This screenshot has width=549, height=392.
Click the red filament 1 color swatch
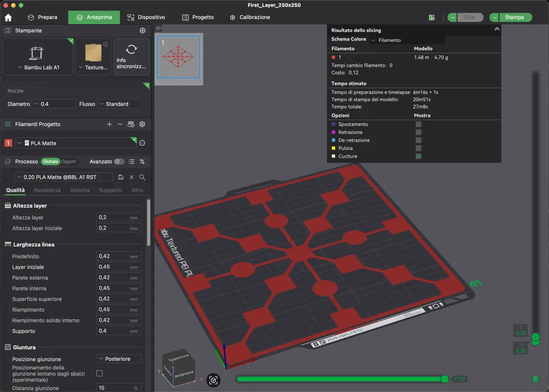pos(8,143)
